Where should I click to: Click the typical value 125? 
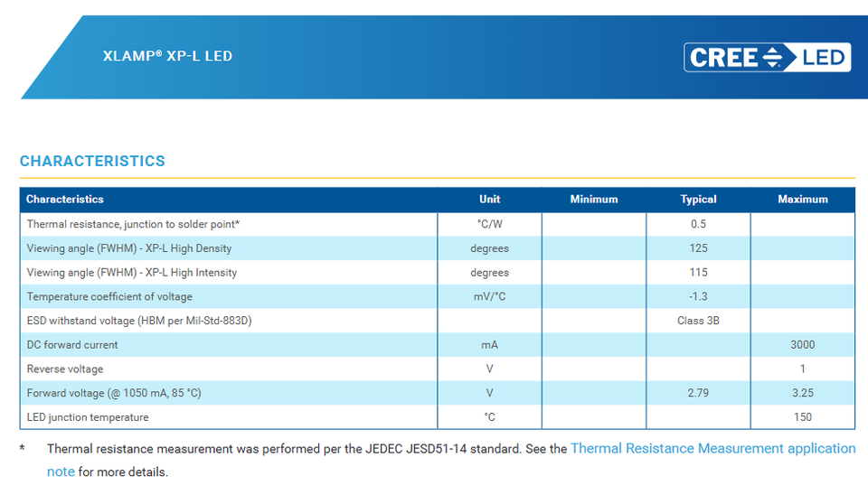click(698, 248)
